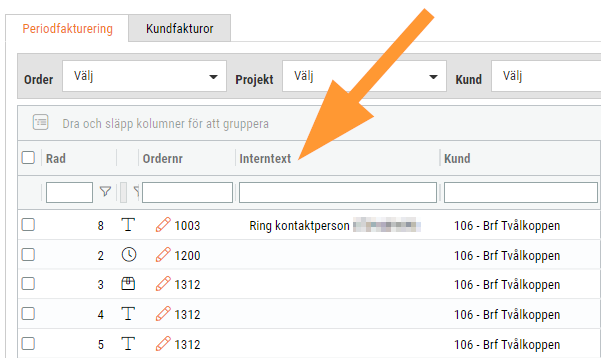Click the pencil edit icon for order 1003
607x363 pixels.
(163, 225)
